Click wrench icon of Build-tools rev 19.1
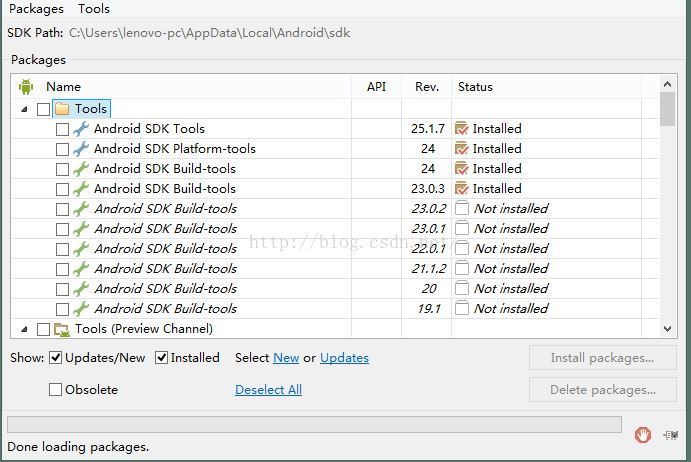Screen dimensions: 691x462 (81, 309)
